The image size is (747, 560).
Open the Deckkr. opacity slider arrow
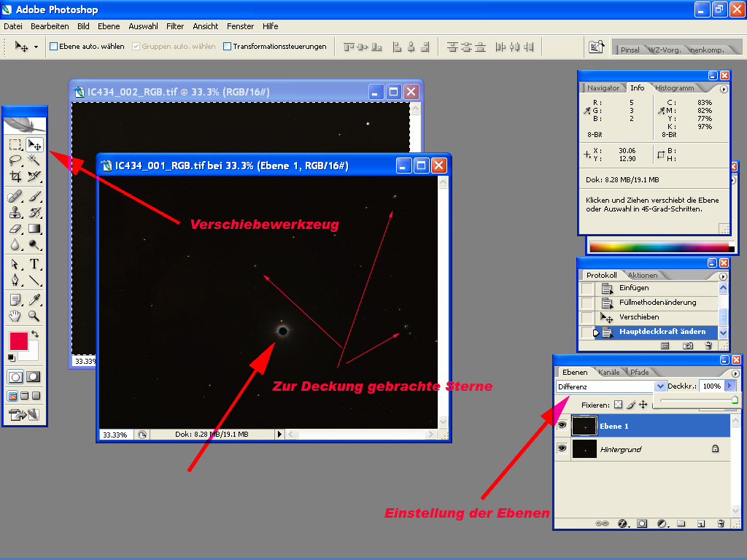(x=729, y=386)
